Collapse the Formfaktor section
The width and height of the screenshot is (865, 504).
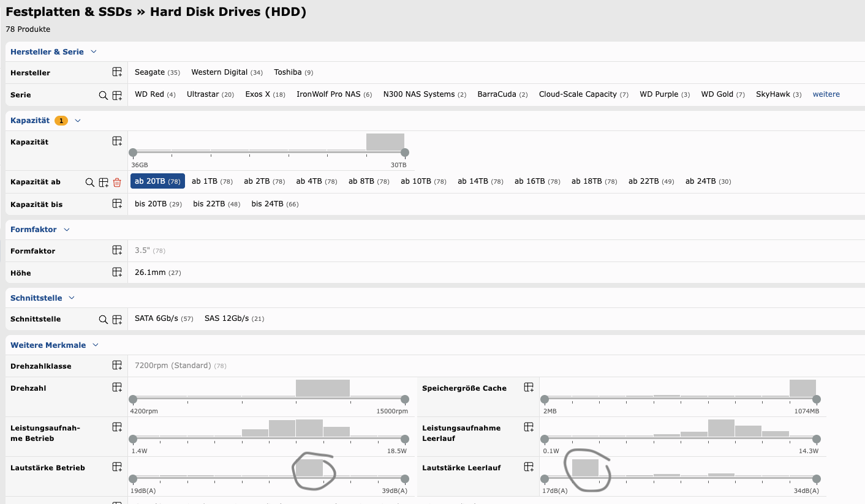(x=67, y=230)
